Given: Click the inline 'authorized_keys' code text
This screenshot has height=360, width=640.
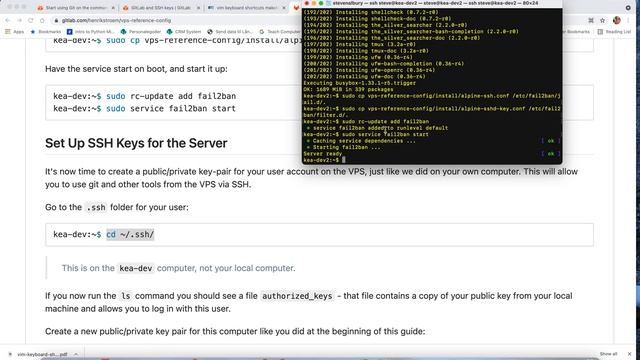Looking at the screenshot, I should click(x=297, y=296).
